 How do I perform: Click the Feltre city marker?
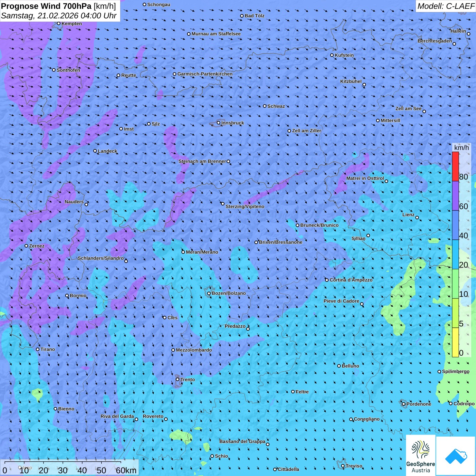pyautogui.click(x=293, y=392)
